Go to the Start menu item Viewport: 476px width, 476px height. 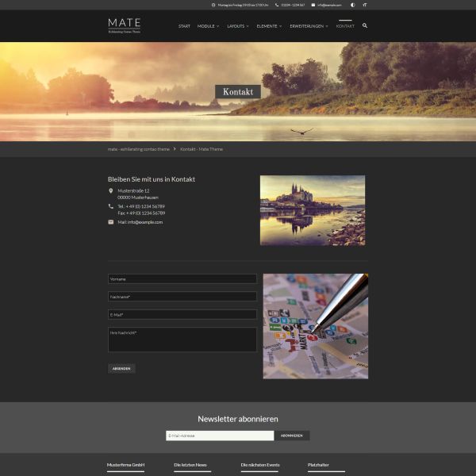pyautogui.click(x=184, y=26)
